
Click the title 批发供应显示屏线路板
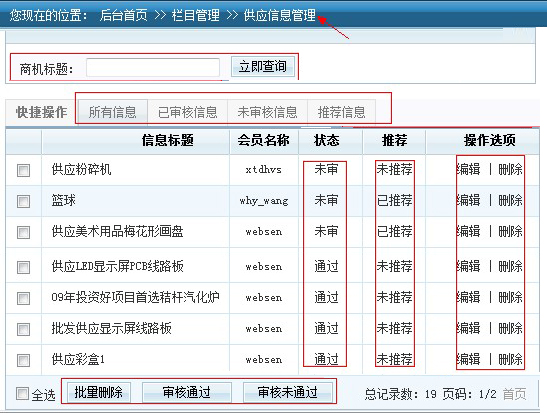click(x=111, y=328)
